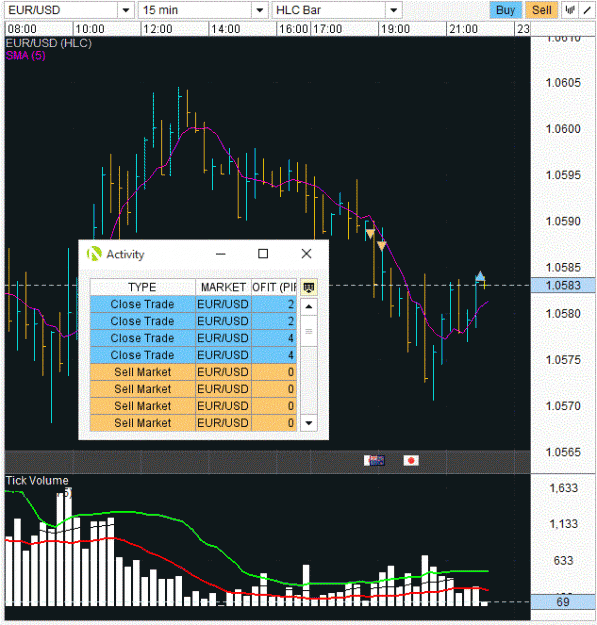Select the line drawing tool icon
Viewport: 597px width, 625px height.
pos(587,10)
